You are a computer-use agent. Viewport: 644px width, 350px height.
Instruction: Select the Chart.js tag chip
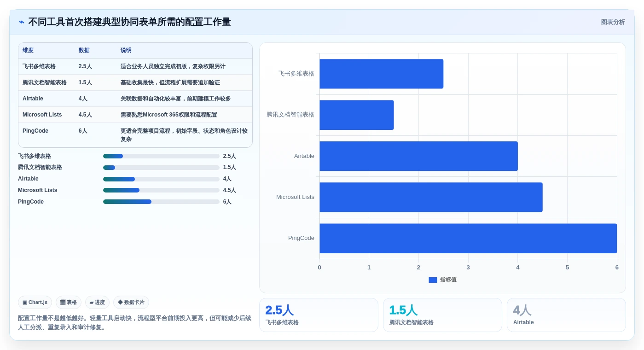pyautogui.click(x=35, y=303)
